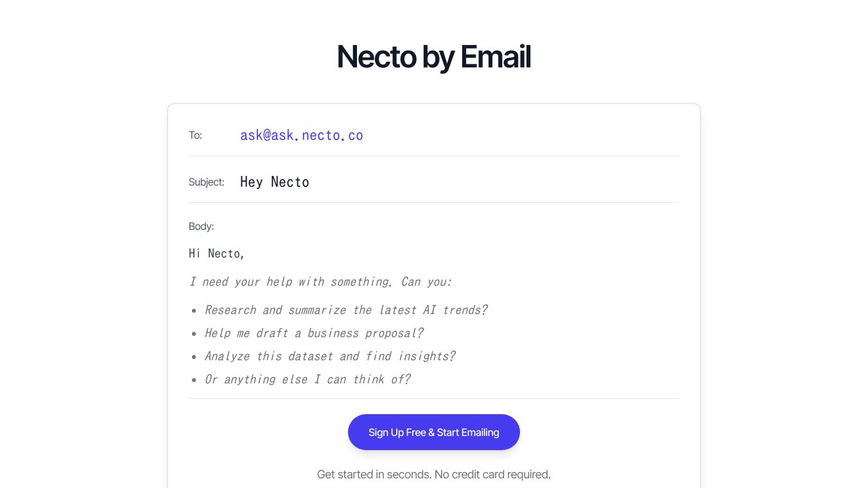868x488 pixels.
Task: Click the word Necto in the page title
Action: (376, 57)
